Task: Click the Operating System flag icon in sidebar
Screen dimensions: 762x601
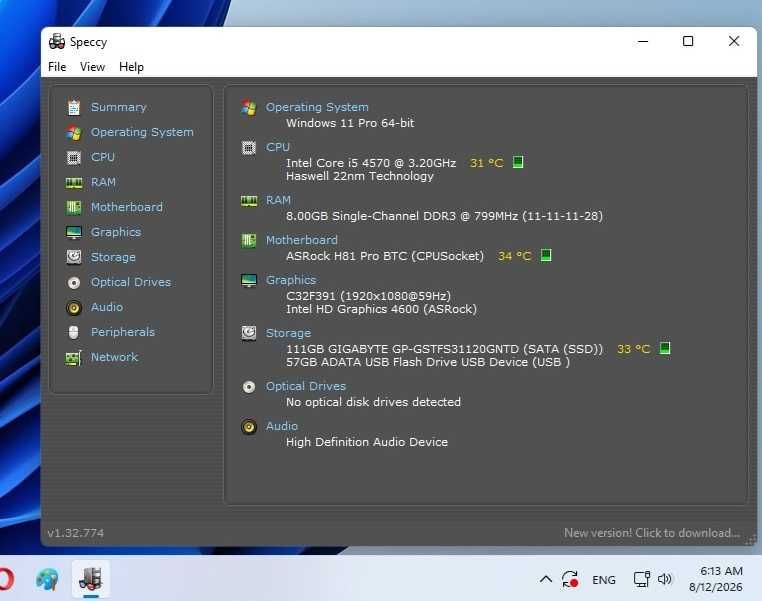Action: coord(74,132)
